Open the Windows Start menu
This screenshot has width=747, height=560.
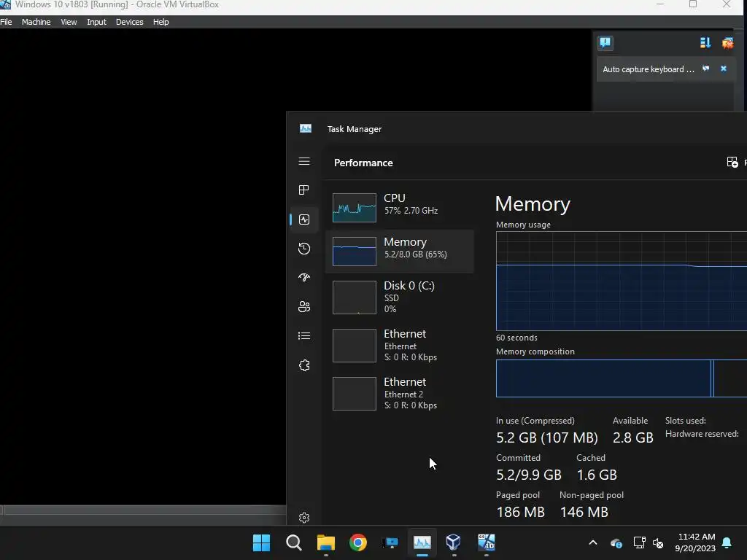click(261, 542)
